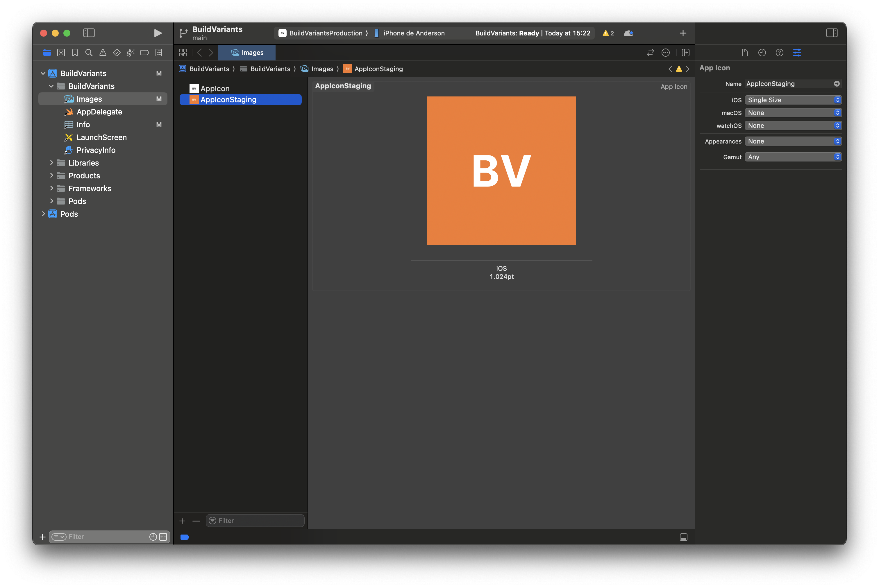Open the Find navigator magnifier
The image size is (879, 588).
click(x=89, y=53)
